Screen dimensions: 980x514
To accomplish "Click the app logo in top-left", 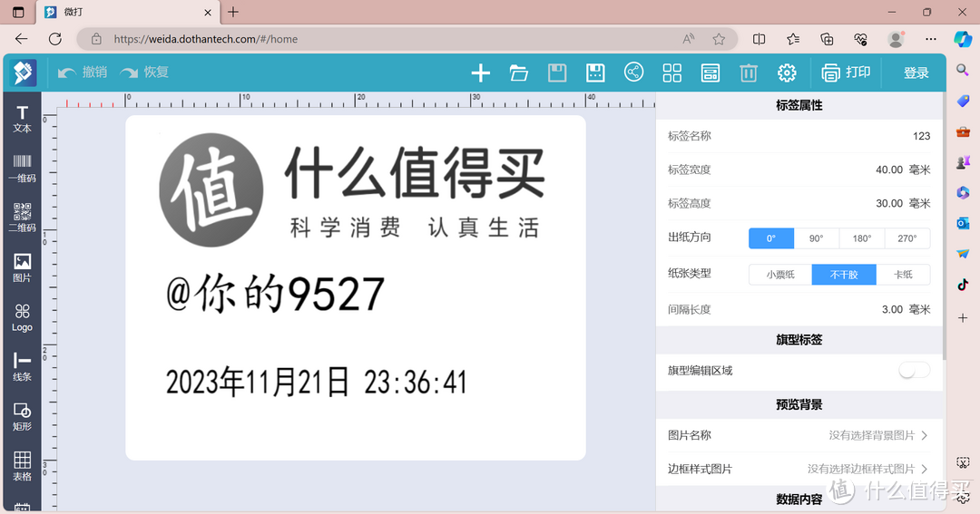I will pyautogui.click(x=23, y=73).
